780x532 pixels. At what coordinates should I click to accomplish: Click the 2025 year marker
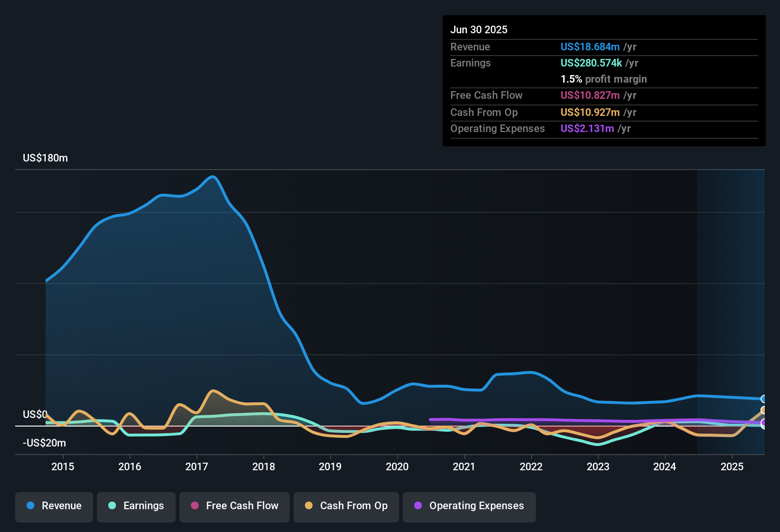point(732,467)
